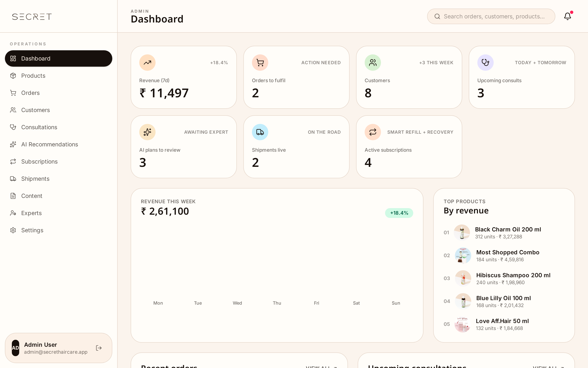
Task: Click the magnifier icon in the search bar
Action: tap(437, 16)
